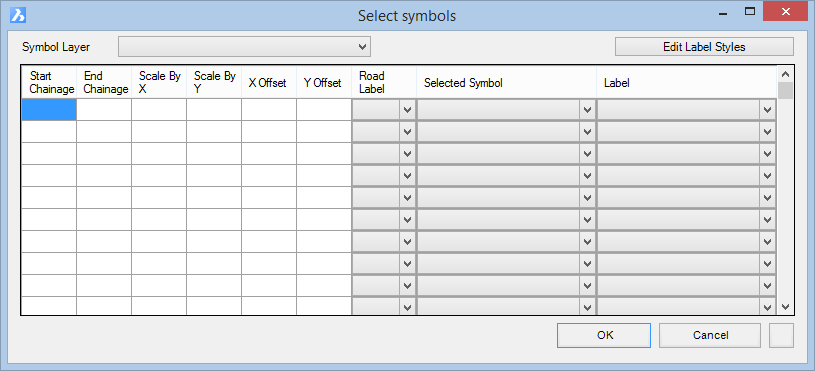This screenshot has height=371, width=815.
Task: Click the scroll down arrow of table
Action: [x=785, y=307]
